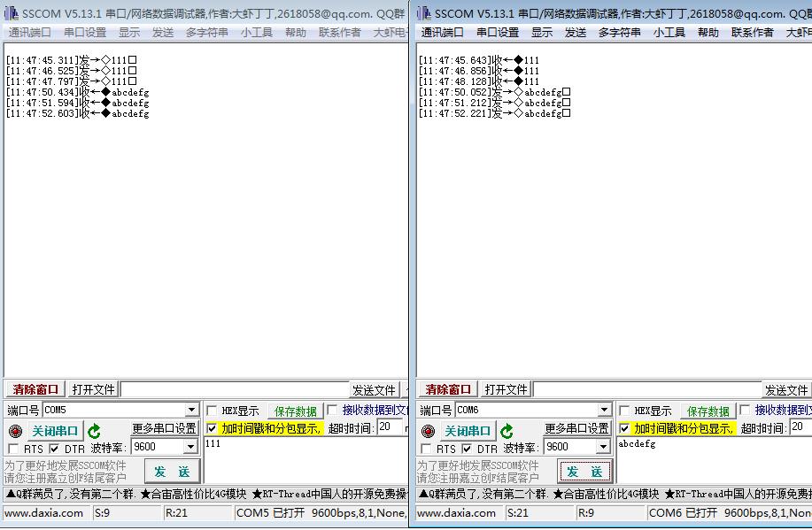This screenshot has height=530, width=812.
Task: Open 多字符串 menu in left window
Action: coord(206,33)
